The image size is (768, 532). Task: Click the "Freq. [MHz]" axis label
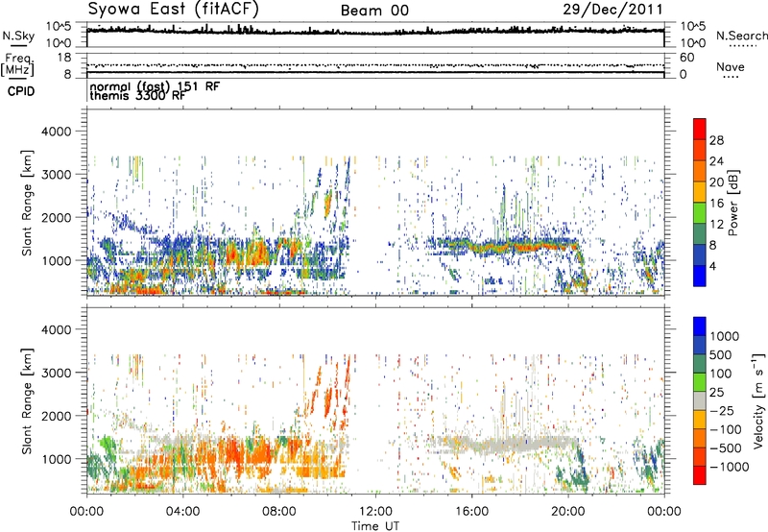18,64
